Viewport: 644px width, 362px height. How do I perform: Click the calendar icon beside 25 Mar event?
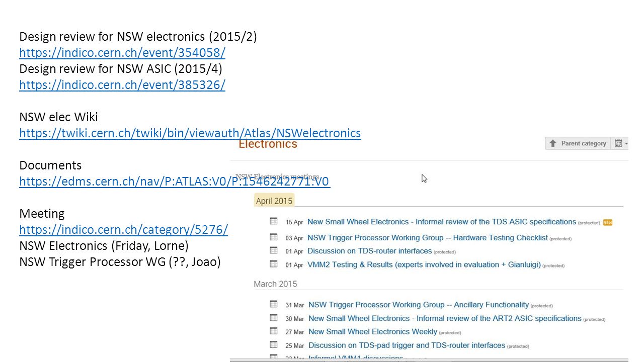pos(274,345)
